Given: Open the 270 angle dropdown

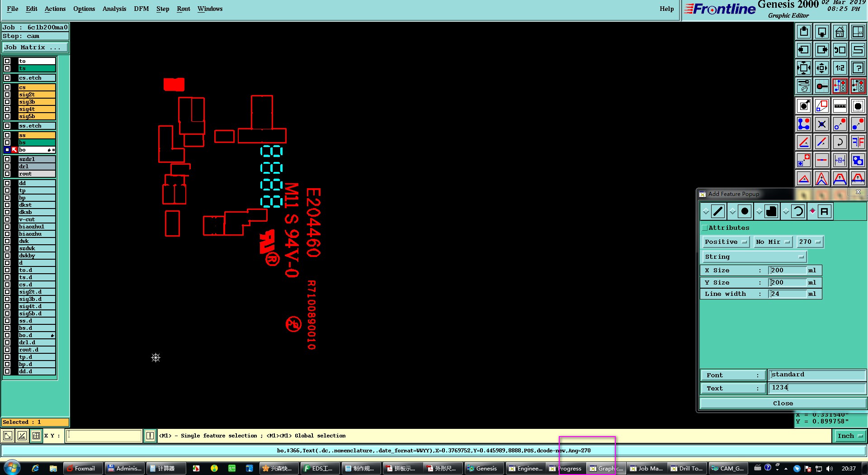Looking at the screenshot, I should (x=809, y=242).
